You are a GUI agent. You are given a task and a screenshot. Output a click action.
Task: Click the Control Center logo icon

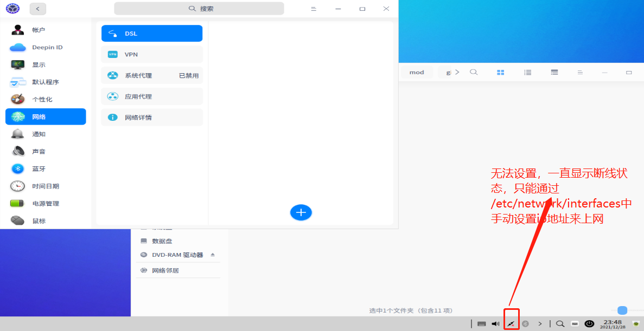click(x=12, y=9)
